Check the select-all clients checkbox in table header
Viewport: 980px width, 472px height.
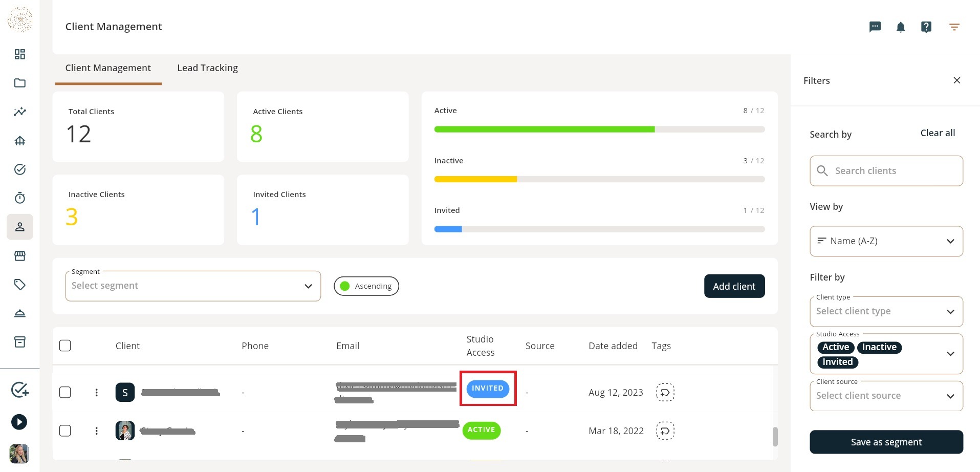point(65,346)
